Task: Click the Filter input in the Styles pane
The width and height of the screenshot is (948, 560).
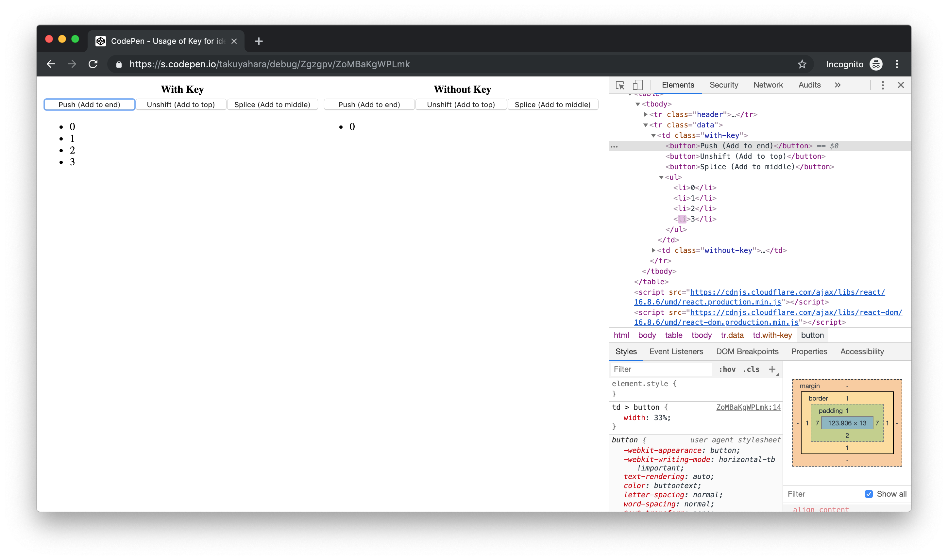Action: pos(661,369)
